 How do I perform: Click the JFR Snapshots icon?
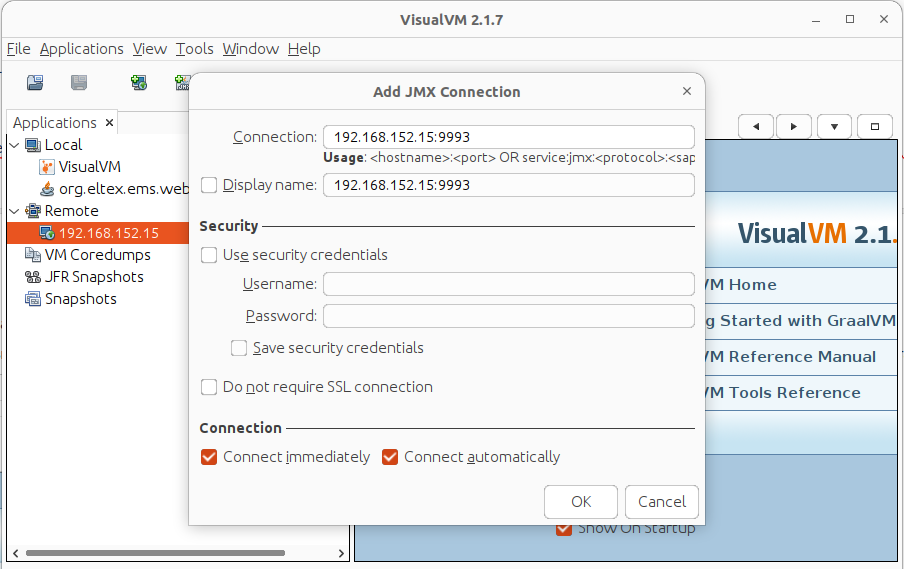click(x=33, y=277)
